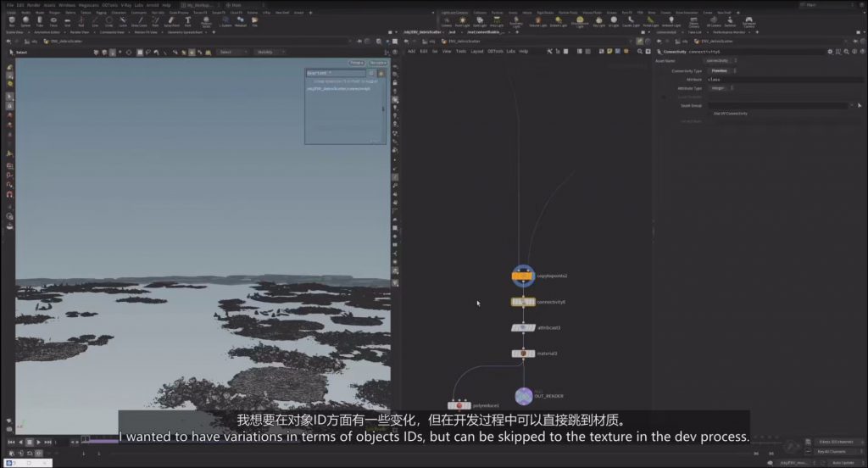Select the Tube shelf tool
This screenshot has height=468, width=868.
(x=39, y=21)
